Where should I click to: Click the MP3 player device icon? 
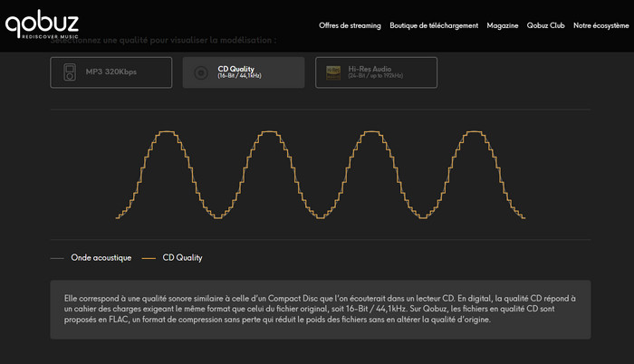(x=70, y=72)
